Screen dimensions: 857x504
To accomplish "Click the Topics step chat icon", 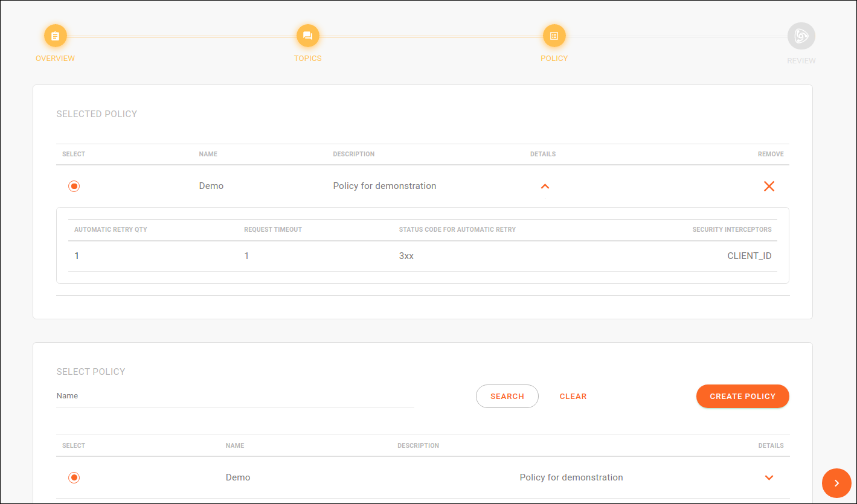I will [x=307, y=36].
